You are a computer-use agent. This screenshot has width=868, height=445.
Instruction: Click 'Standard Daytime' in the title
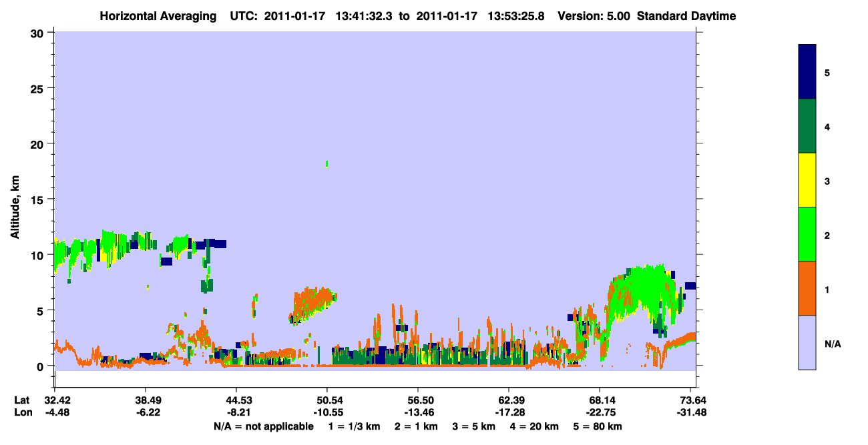click(686, 16)
